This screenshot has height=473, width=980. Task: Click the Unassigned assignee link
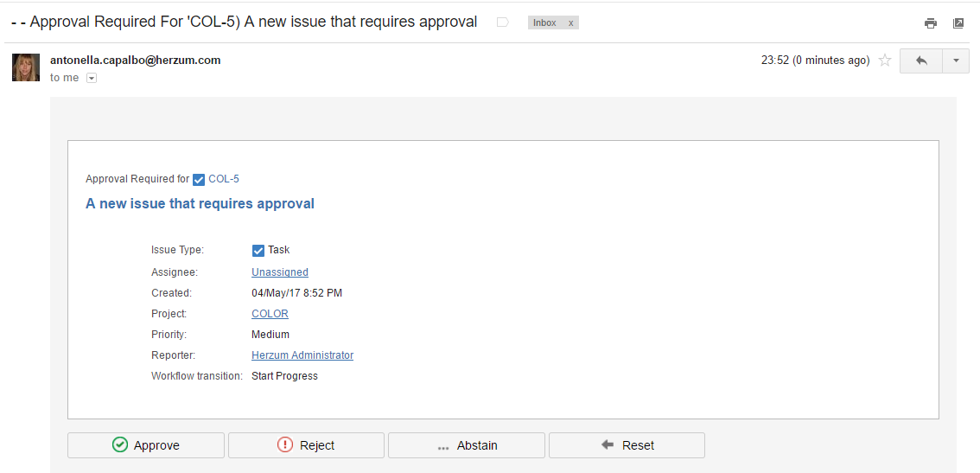pyautogui.click(x=280, y=272)
